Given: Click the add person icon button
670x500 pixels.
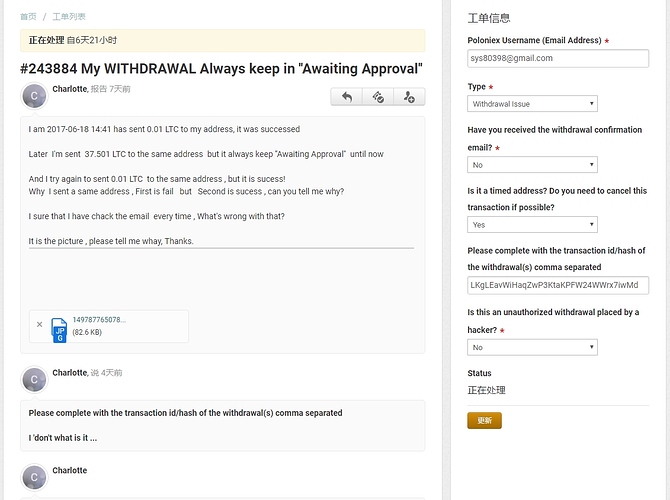Looking at the screenshot, I should (409, 97).
